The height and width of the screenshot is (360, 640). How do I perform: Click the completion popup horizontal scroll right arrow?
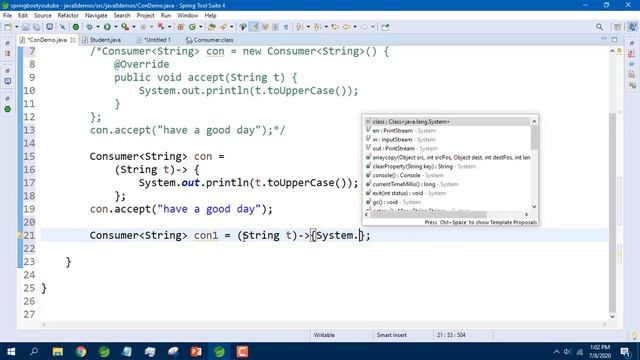pos(526,214)
